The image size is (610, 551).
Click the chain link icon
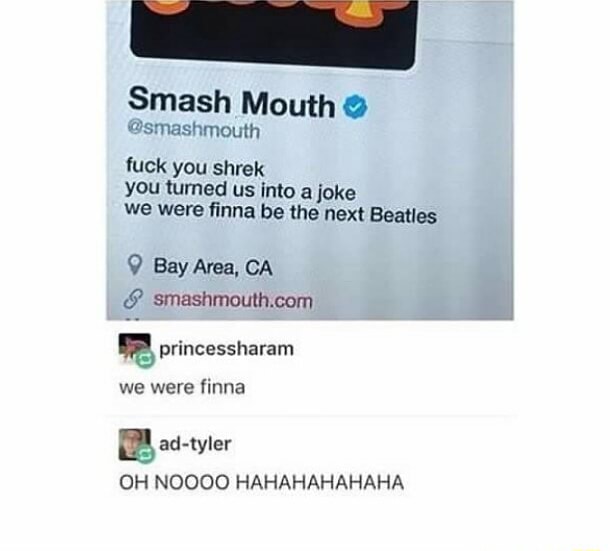(x=133, y=299)
